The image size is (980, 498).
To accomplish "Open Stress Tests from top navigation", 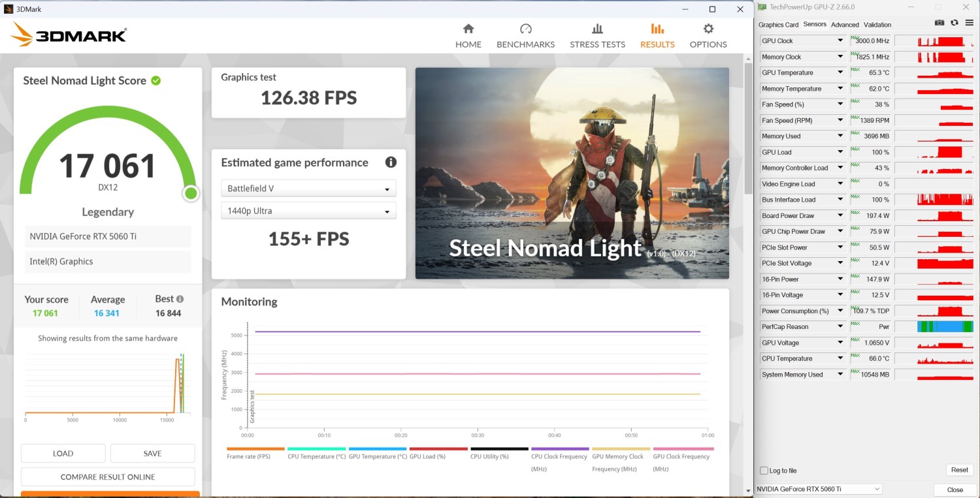I will [x=597, y=36].
